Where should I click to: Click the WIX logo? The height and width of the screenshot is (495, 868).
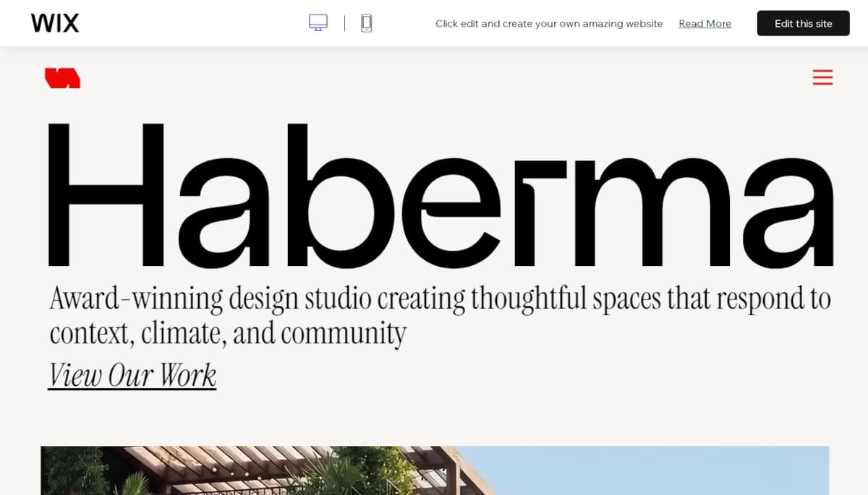(55, 23)
